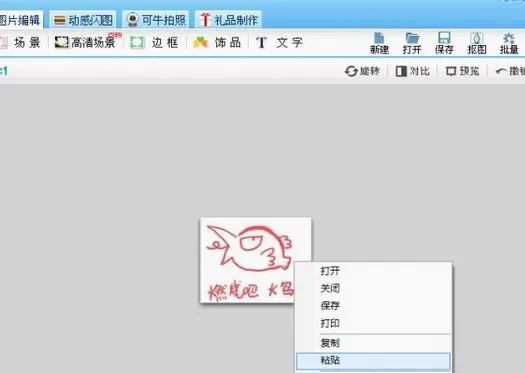This screenshot has width=525, height=373.
Task: Select the 边框 label
Action: (x=165, y=43)
